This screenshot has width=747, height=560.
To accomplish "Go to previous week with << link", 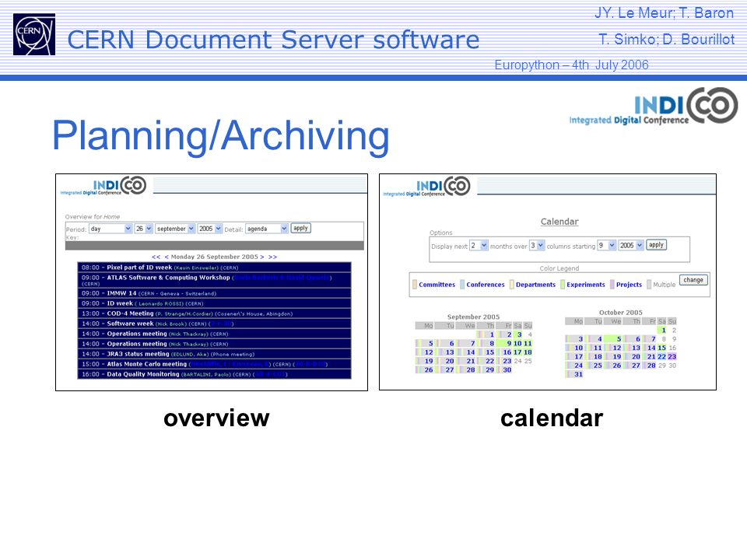I will tap(156, 257).
